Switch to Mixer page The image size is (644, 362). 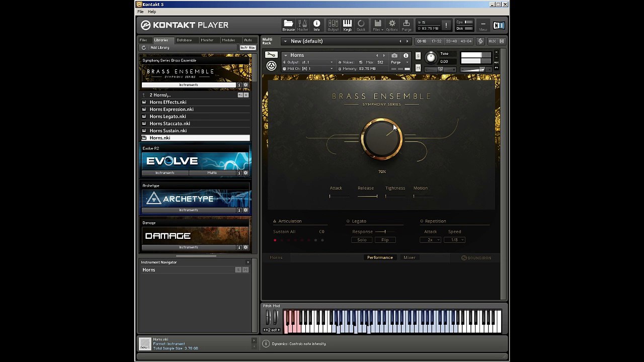point(409,257)
